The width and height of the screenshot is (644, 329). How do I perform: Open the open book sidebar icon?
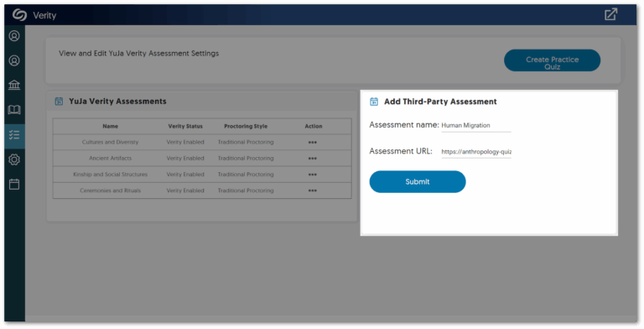(x=14, y=110)
